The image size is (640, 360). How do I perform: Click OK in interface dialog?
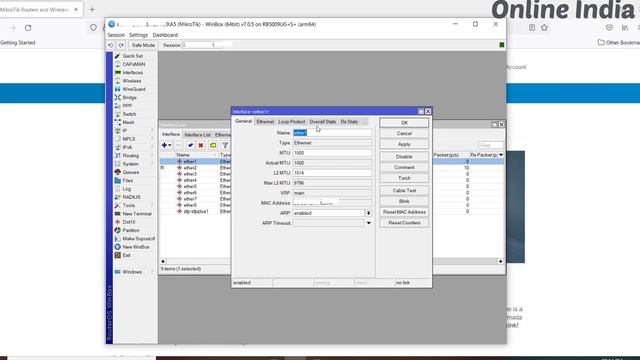click(x=404, y=123)
